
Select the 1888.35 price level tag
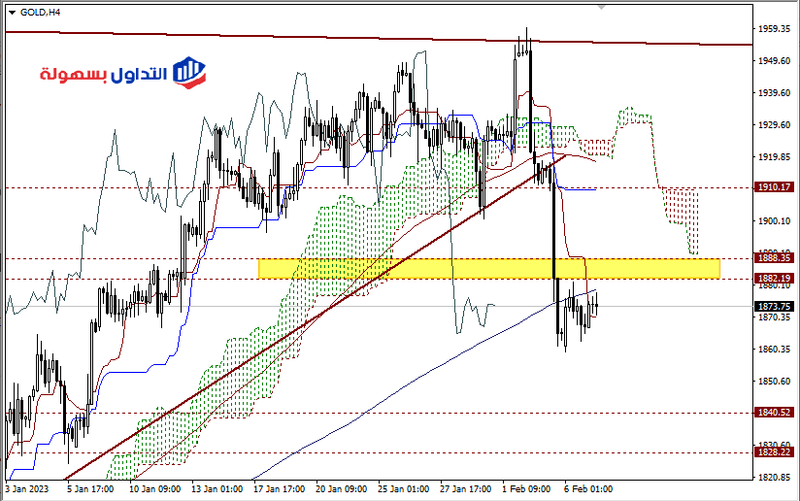tap(775, 258)
